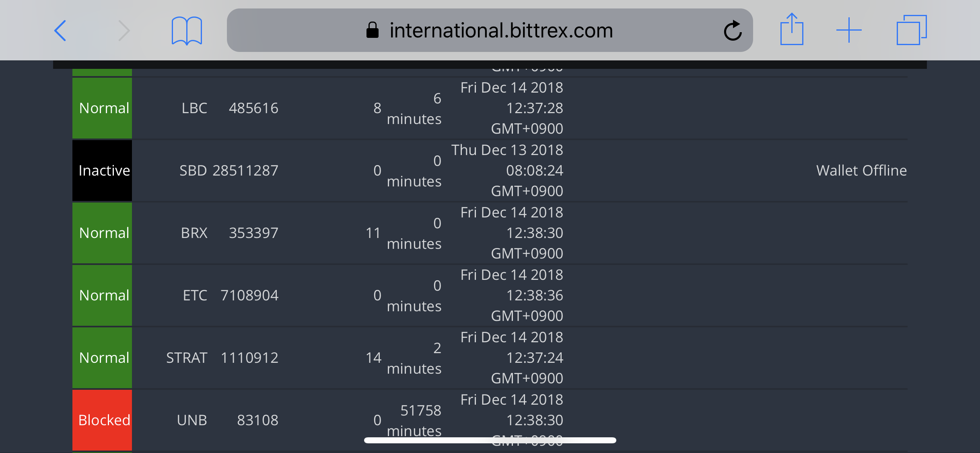Click the Wallet Offline notice
This screenshot has width=980, height=453.
pos(861,171)
